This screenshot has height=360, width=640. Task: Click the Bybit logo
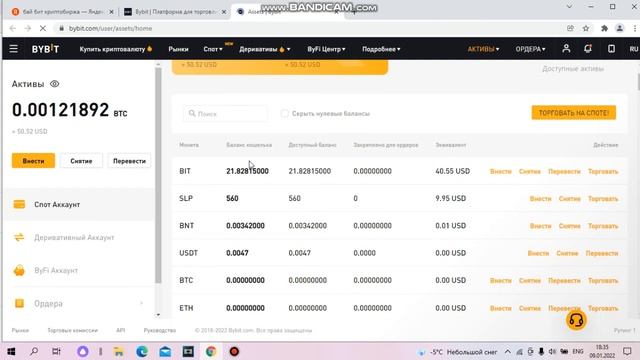click(x=45, y=49)
